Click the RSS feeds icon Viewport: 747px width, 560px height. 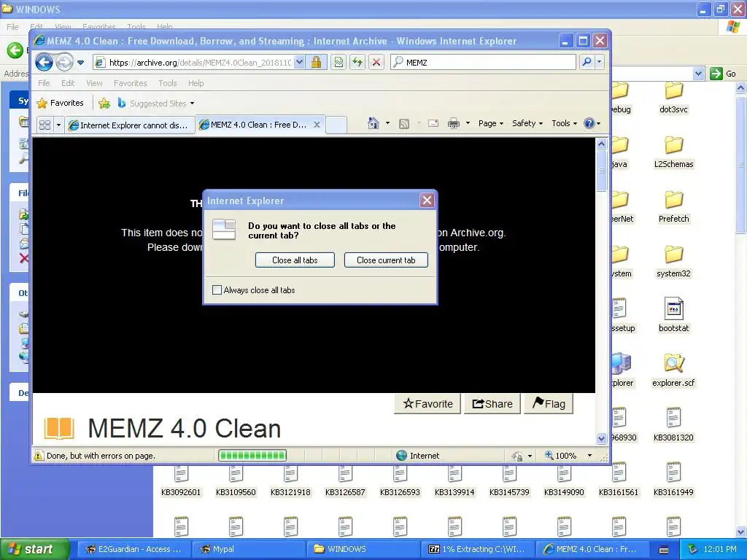pyautogui.click(x=404, y=124)
